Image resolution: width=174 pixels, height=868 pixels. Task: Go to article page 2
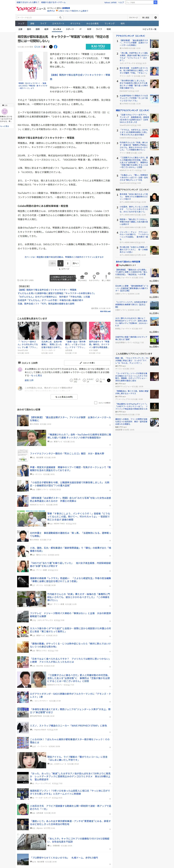(68, 263)
